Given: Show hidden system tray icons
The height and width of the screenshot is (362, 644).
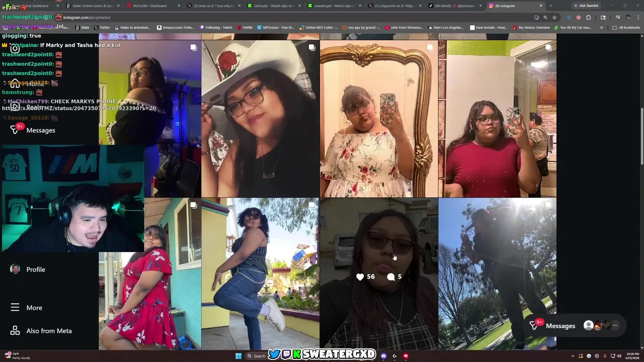Looking at the screenshot, I should coord(573,356).
